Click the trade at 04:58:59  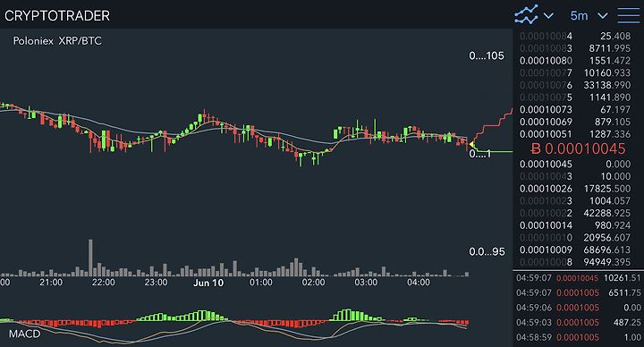pyautogui.click(x=579, y=337)
